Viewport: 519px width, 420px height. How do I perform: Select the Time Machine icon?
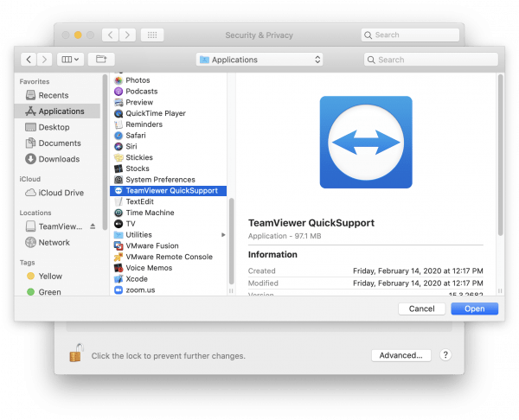tap(119, 213)
